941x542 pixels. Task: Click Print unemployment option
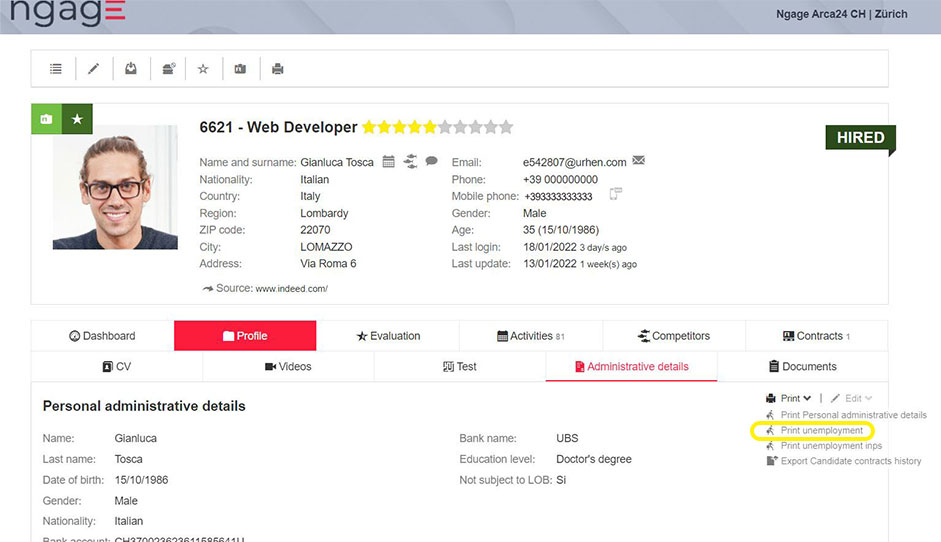click(821, 431)
